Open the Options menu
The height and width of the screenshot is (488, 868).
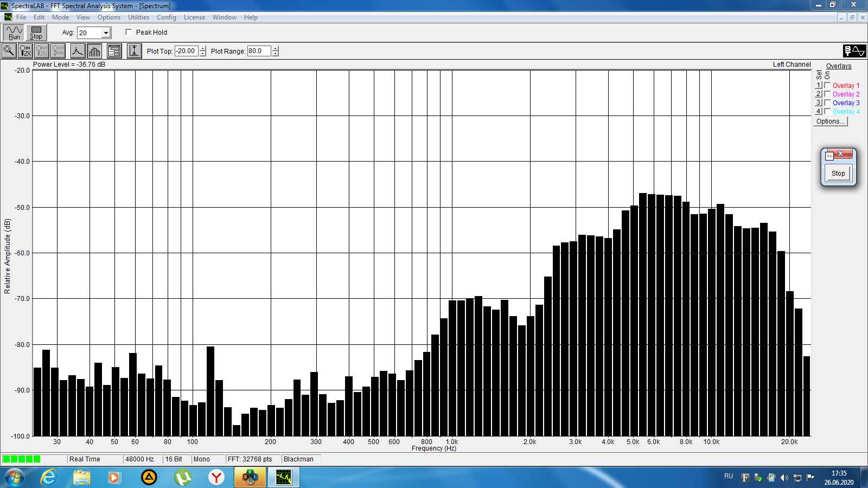[109, 17]
